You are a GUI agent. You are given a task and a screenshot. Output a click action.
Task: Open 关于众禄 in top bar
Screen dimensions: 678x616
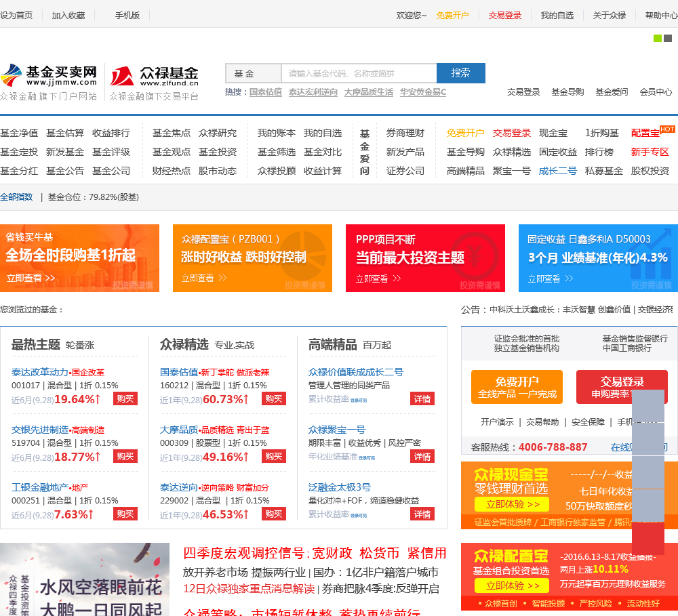pyautogui.click(x=610, y=16)
